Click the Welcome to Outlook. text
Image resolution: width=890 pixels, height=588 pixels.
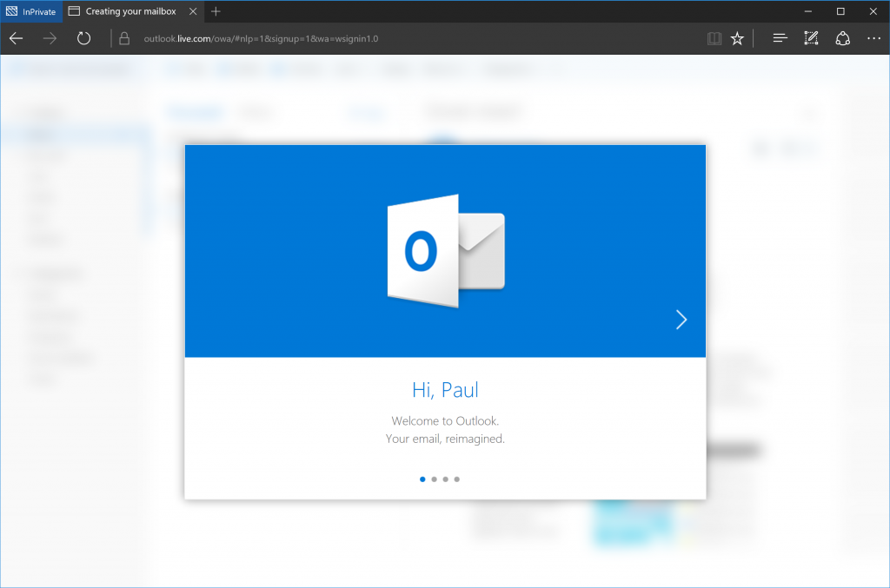tap(445, 420)
